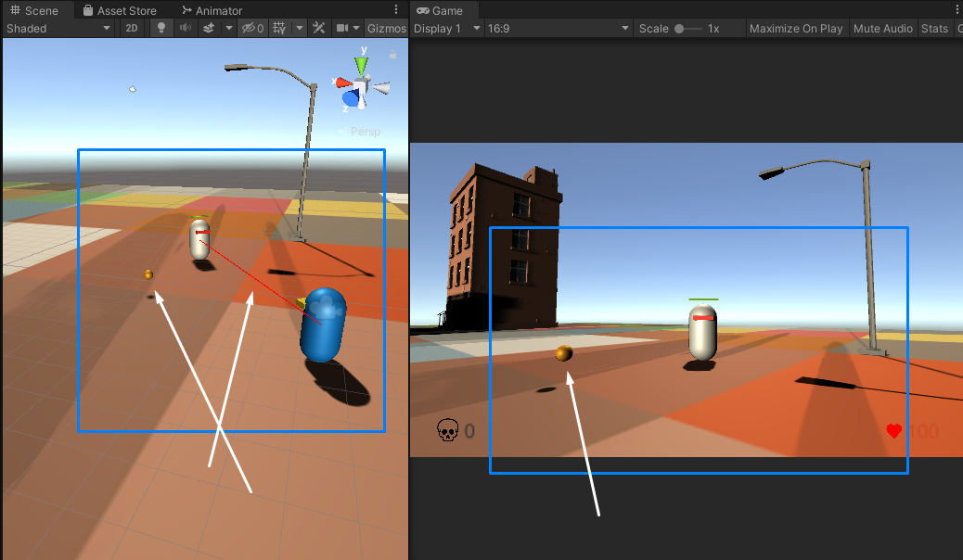Click the red heart health icon

pos(894,431)
